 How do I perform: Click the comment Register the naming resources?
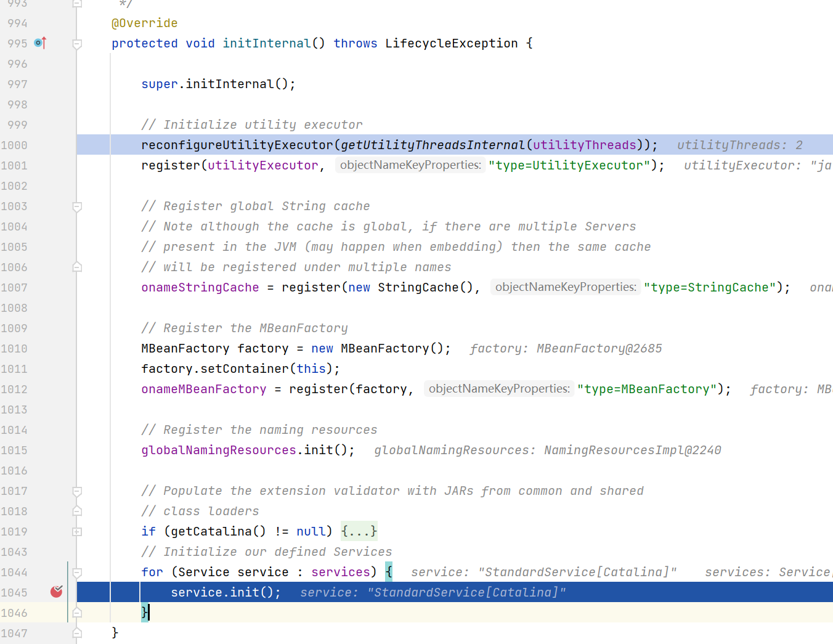click(259, 430)
